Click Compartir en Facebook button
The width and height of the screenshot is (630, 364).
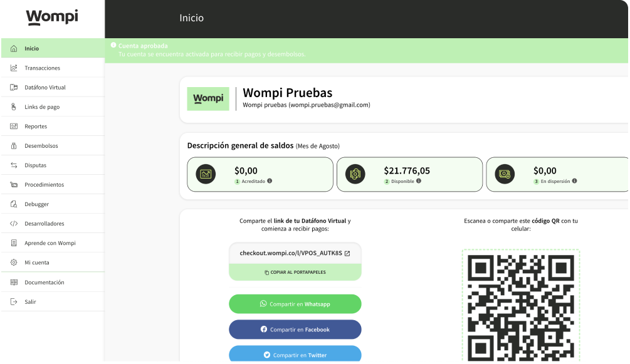coord(295,330)
